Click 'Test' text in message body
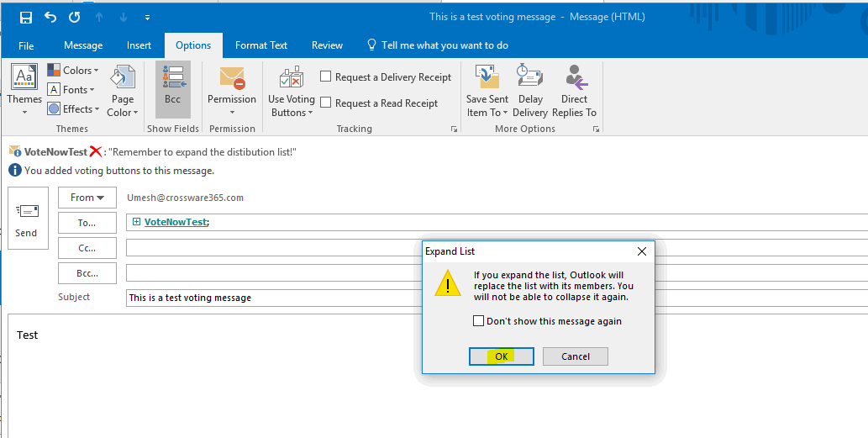This screenshot has width=868, height=438. click(x=27, y=335)
